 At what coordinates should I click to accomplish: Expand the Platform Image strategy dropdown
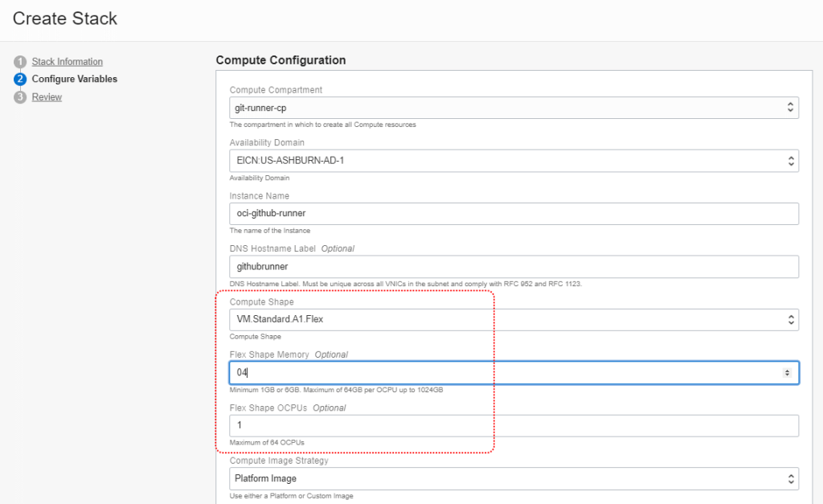(506, 479)
